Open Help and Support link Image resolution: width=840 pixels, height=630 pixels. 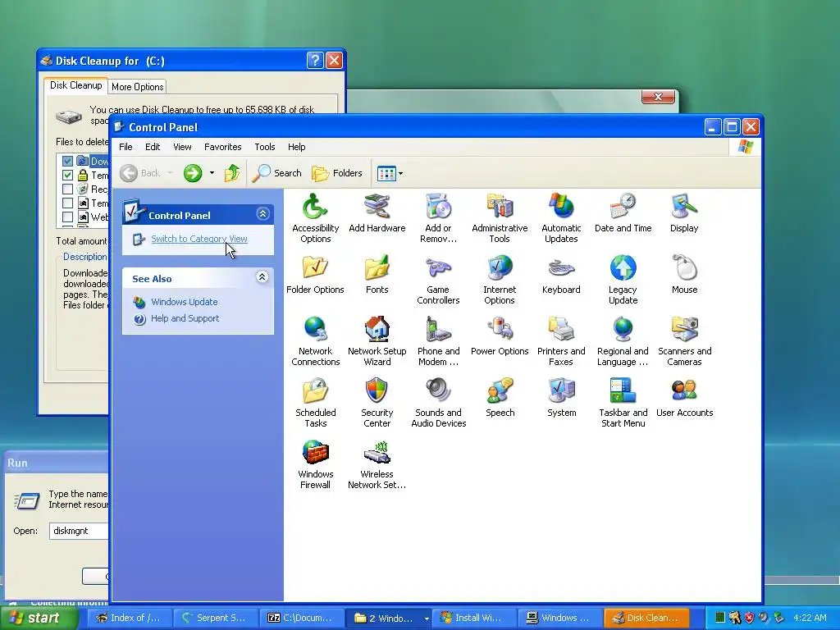(x=185, y=319)
